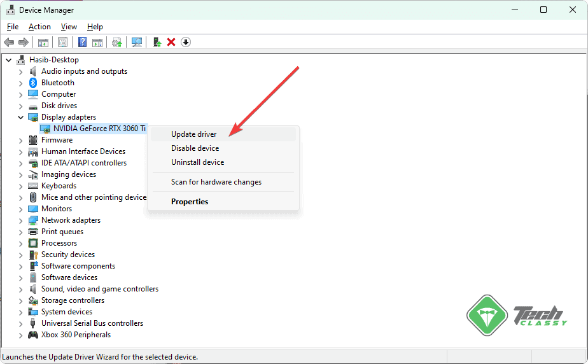Collapse the Display adapters category
Viewport: 588px width, 364px height.
click(x=20, y=117)
